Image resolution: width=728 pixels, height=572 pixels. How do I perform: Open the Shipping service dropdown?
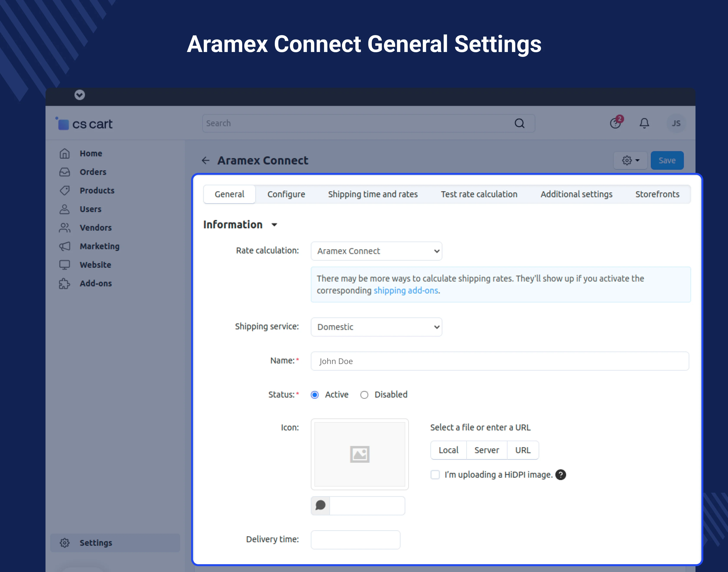click(x=376, y=327)
